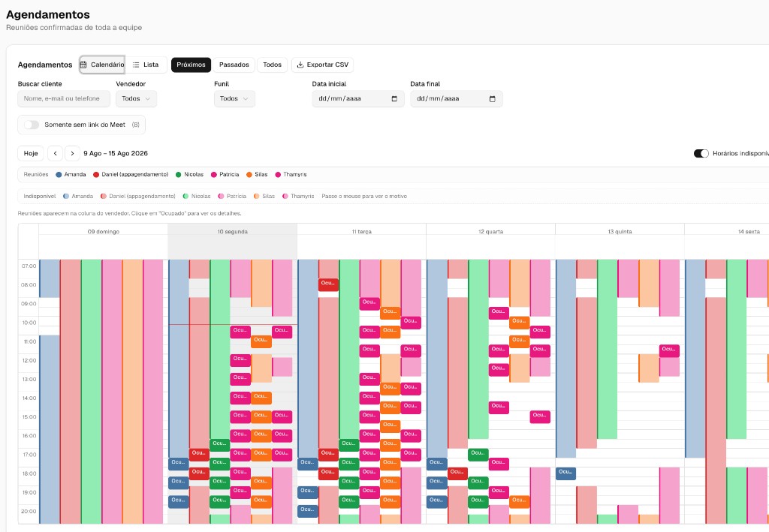Screen dimensions: 769x532
Task: Click the download icon on Exportar CSV
Action: click(x=300, y=65)
